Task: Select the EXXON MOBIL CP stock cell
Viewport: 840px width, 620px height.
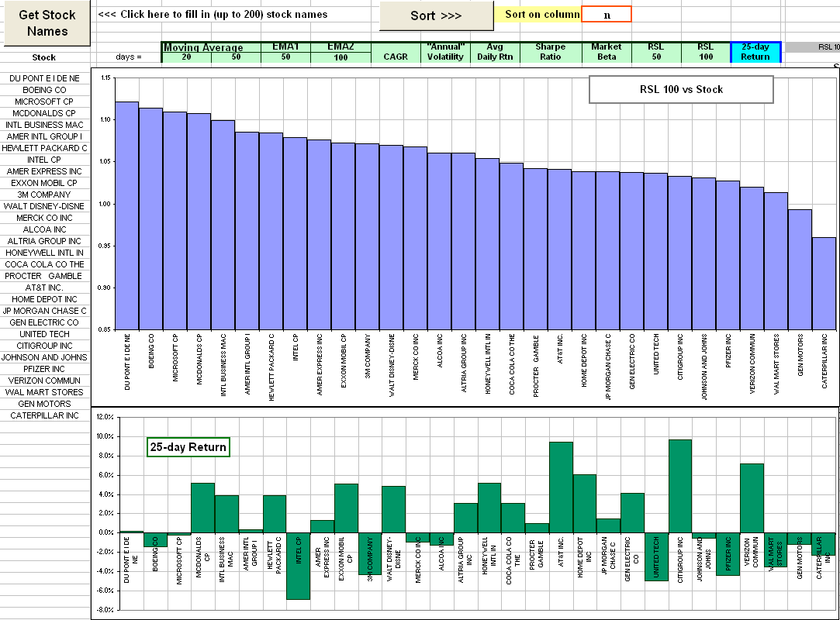Action: click(x=44, y=183)
